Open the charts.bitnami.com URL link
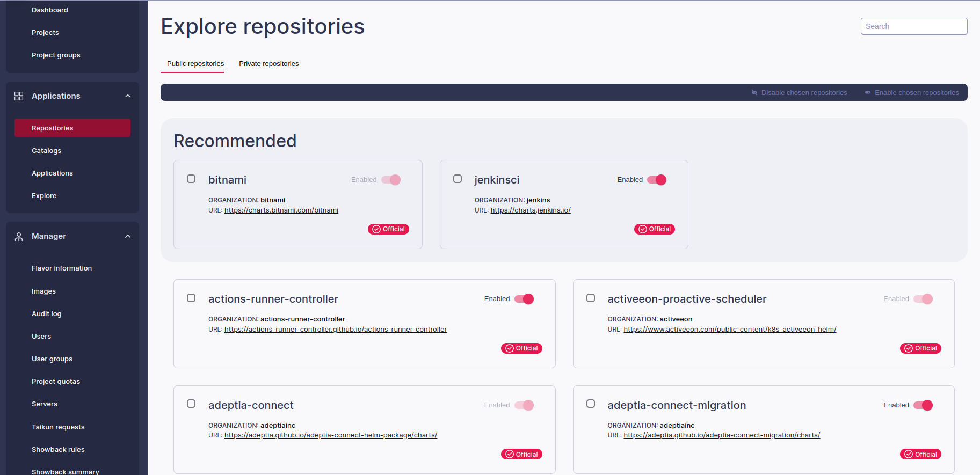The image size is (980, 475). [x=281, y=210]
